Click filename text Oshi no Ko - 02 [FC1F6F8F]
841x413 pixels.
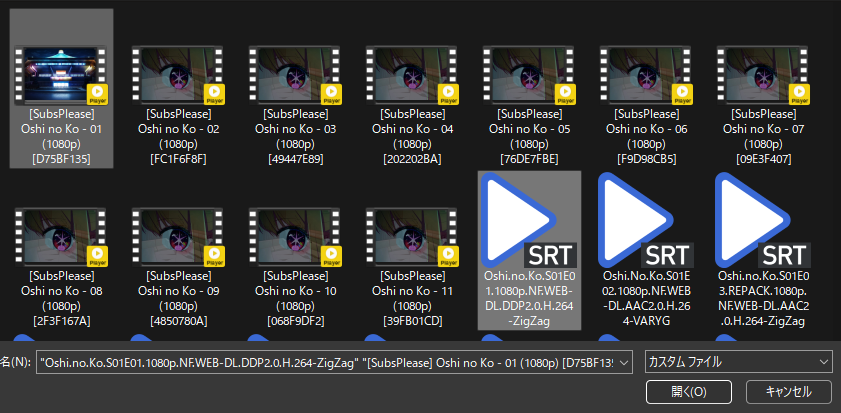tap(178, 137)
